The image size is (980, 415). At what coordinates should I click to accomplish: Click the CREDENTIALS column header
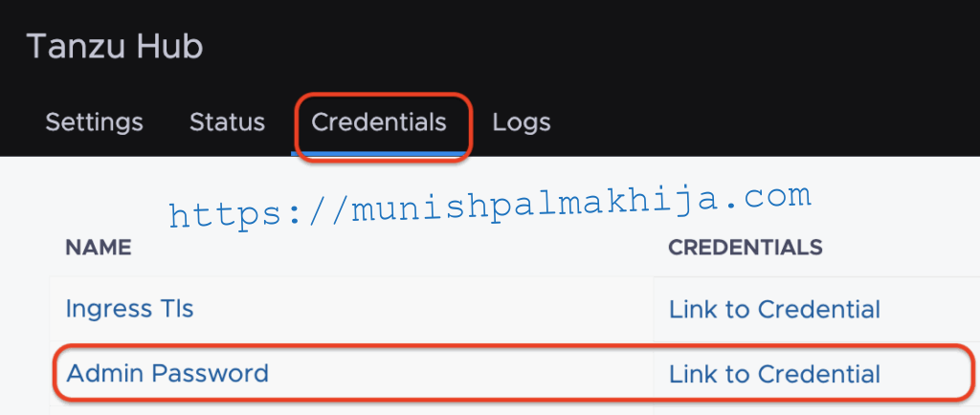click(x=745, y=248)
